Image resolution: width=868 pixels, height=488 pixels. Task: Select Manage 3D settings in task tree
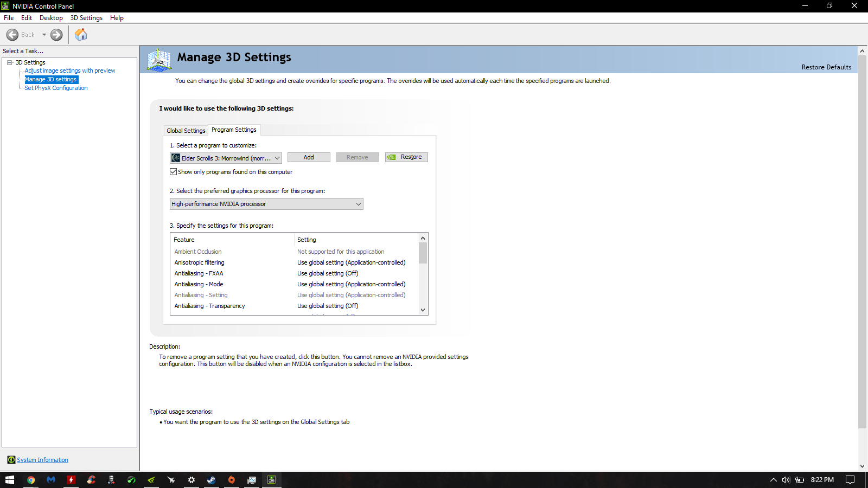(x=51, y=79)
